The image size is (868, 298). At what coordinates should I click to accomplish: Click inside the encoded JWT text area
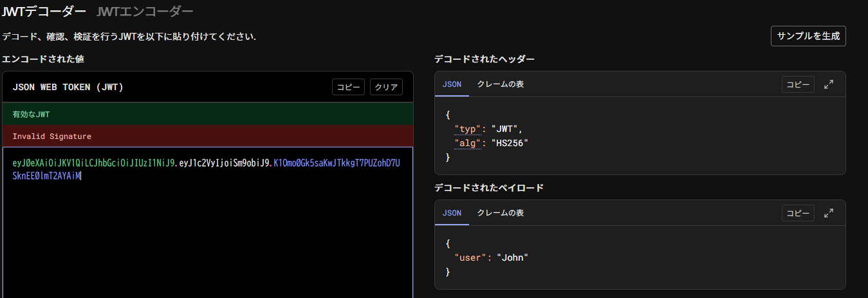click(x=208, y=222)
